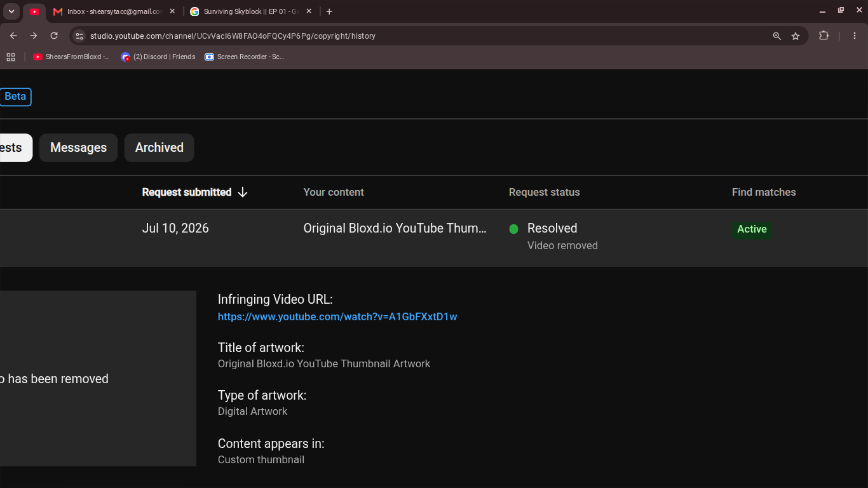Viewport: 868px width, 488px height.
Task: Open the Discord | Friends bookmark
Action: point(158,57)
